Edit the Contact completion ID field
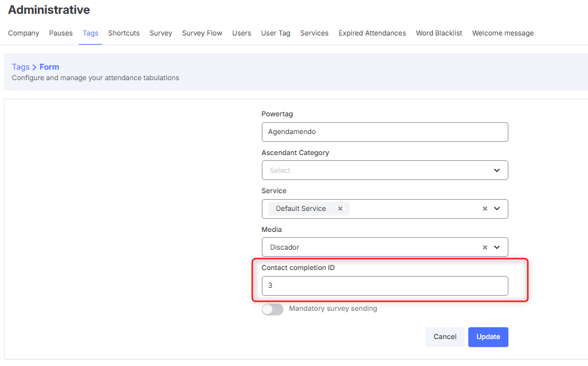This screenshot has height=366, width=588. pos(385,286)
